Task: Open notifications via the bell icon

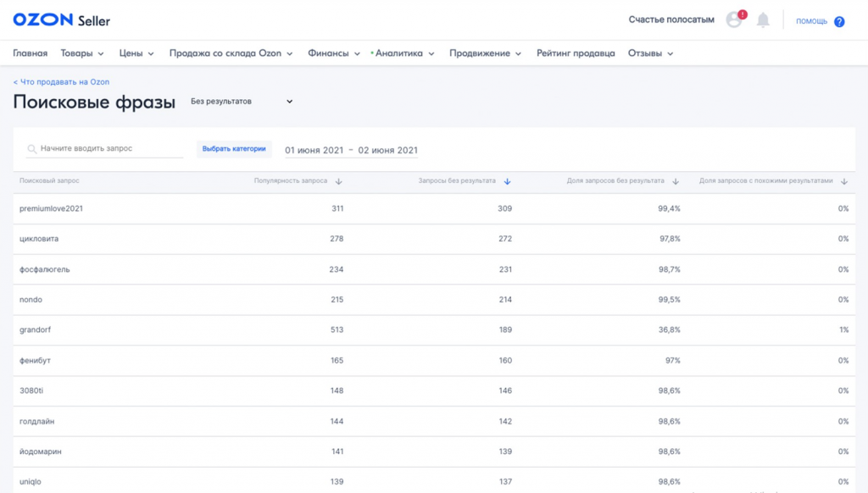Action: [762, 19]
